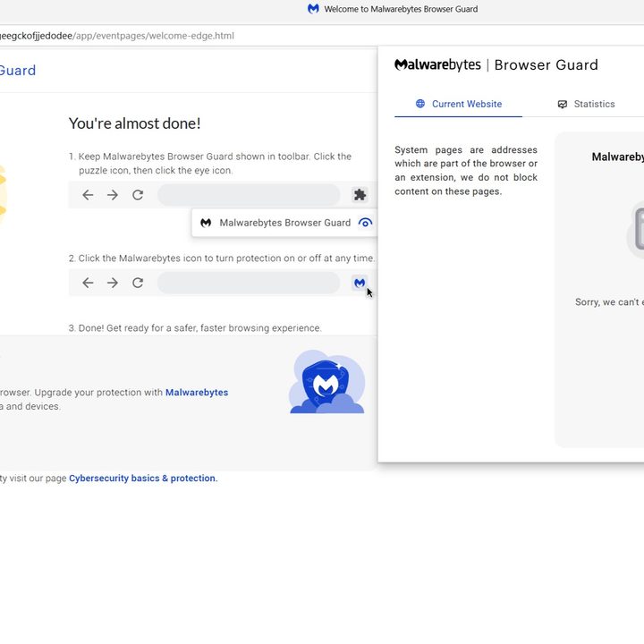Click the forward arrow in the step 2 illustration

tap(112, 283)
